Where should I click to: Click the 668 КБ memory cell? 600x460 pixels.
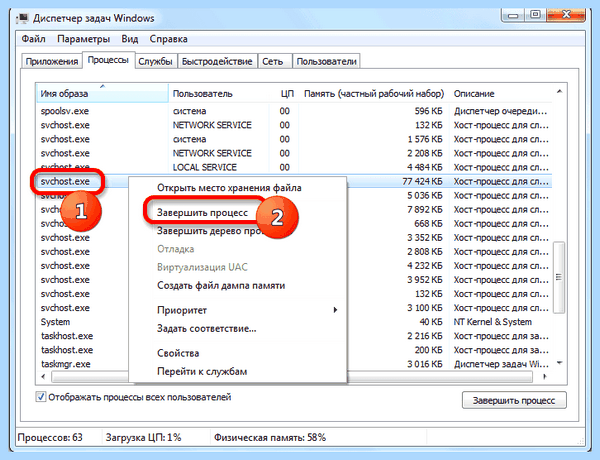428,223
